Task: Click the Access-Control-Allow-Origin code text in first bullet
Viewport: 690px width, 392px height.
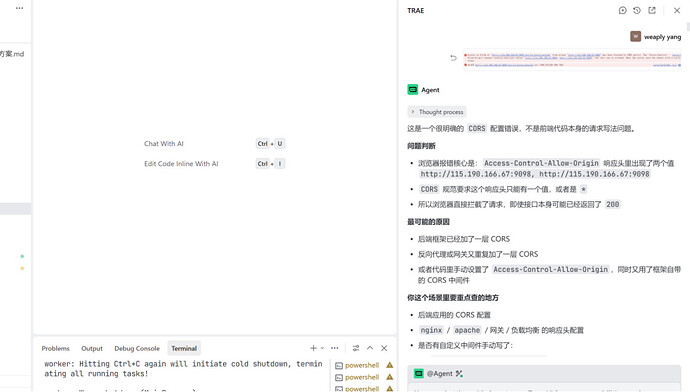Action: [x=541, y=163]
